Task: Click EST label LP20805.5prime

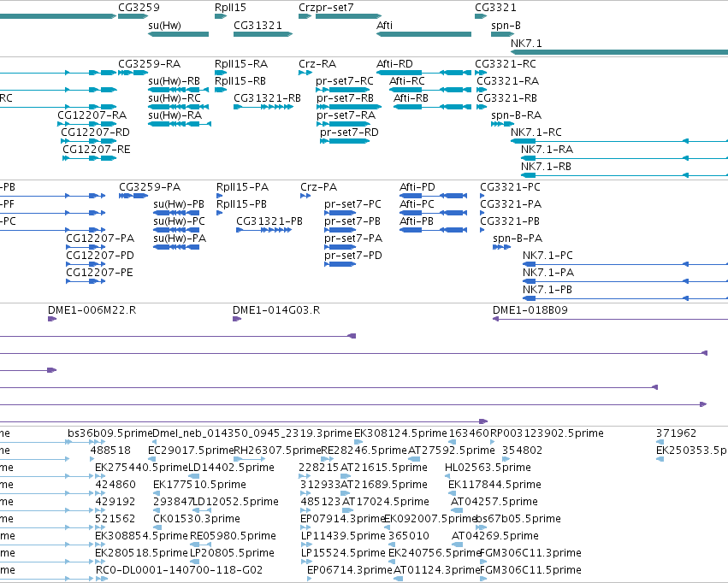Action: 232,553
